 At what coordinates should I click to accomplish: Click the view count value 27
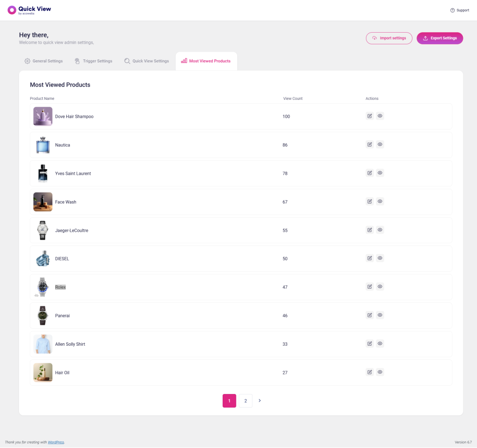(x=285, y=373)
